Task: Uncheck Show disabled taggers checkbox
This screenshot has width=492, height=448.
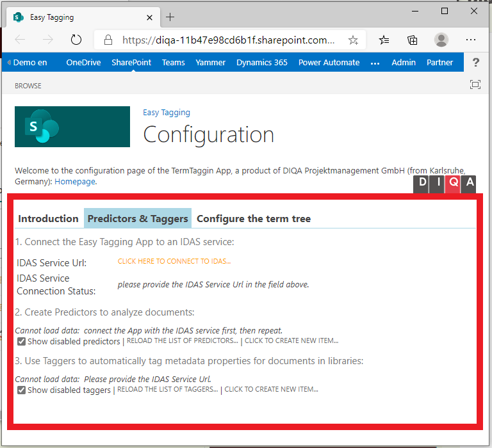Action: click(x=22, y=390)
